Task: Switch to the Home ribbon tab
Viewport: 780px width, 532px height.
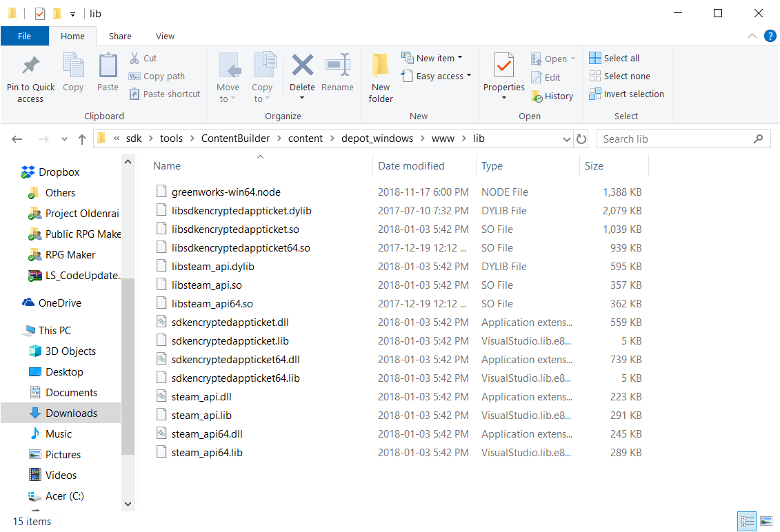Action: 72,36
